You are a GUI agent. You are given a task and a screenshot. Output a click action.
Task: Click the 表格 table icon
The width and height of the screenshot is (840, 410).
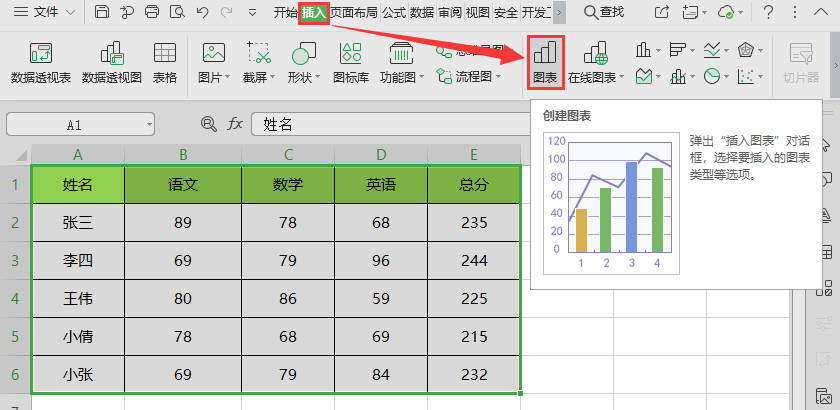[165, 62]
